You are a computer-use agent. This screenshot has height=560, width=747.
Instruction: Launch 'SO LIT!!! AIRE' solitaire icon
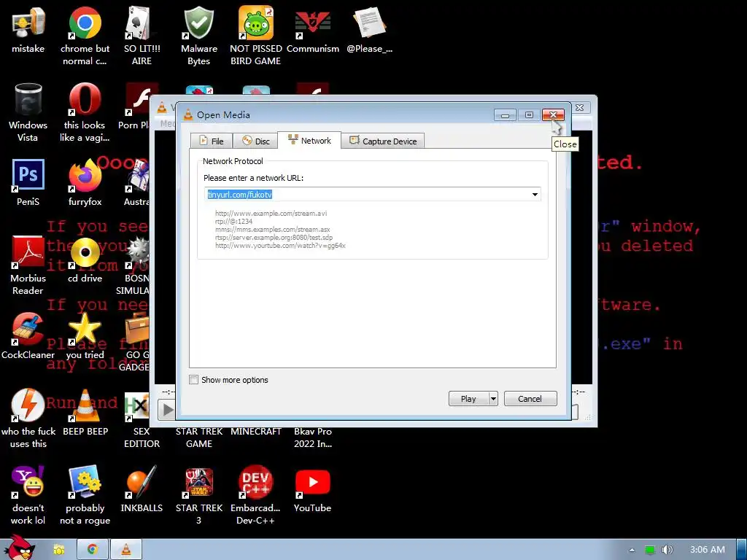pos(142,36)
